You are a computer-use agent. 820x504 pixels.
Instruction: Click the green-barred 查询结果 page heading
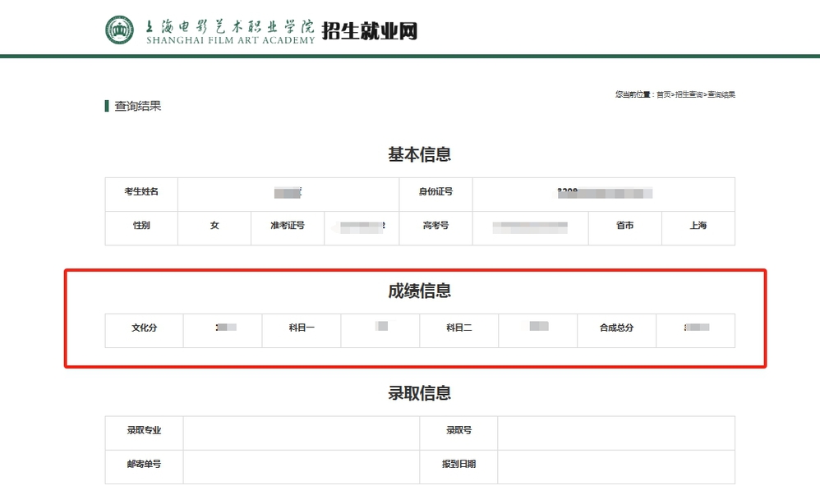(137, 106)
